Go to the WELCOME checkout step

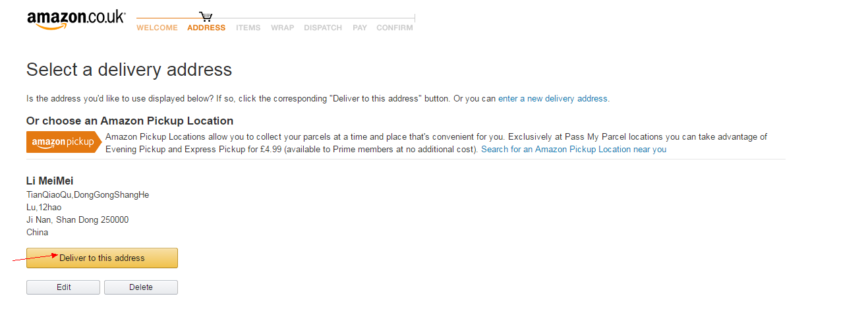point(157,28)
